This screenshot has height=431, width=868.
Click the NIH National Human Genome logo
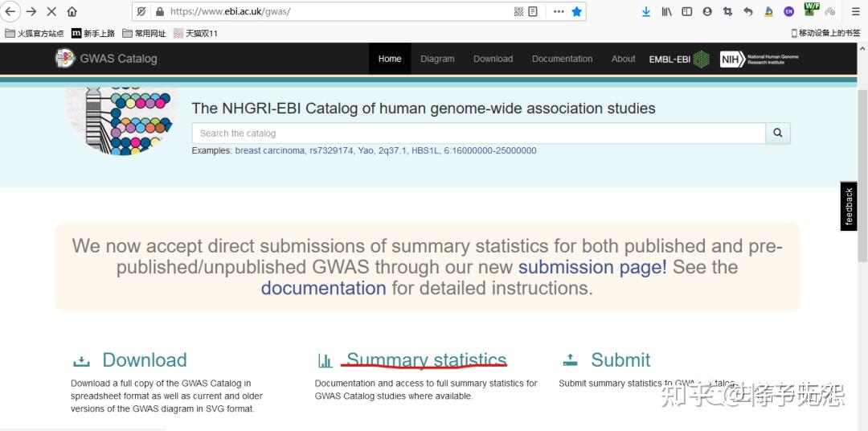759,59
